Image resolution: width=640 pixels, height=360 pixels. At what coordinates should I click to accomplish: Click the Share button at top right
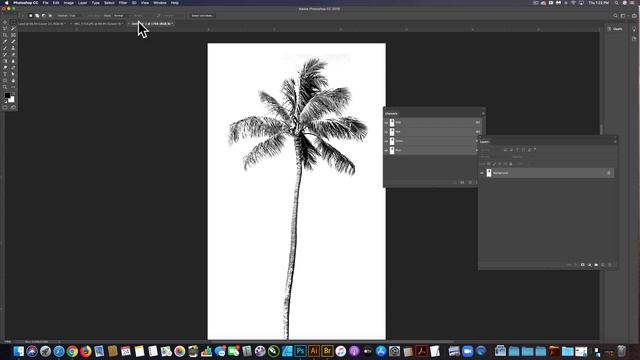[634, 16]
